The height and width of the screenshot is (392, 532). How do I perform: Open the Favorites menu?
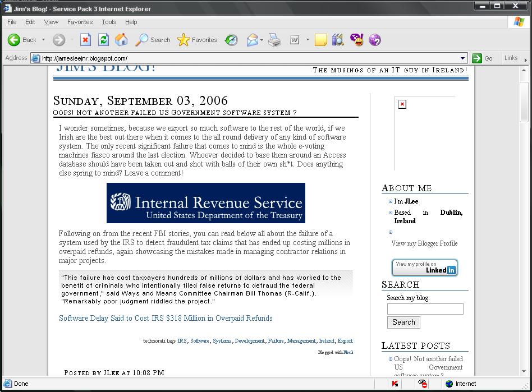(x=80, y=22)
